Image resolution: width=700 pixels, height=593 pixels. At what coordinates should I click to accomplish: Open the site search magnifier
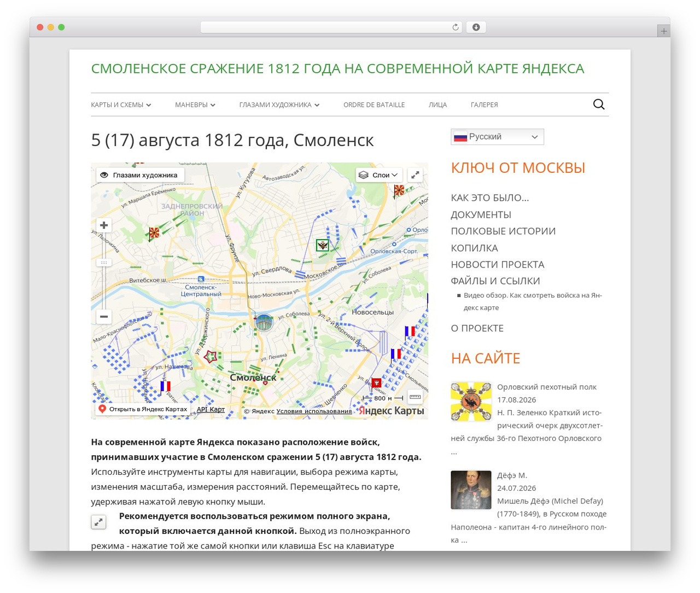(599, 104)
